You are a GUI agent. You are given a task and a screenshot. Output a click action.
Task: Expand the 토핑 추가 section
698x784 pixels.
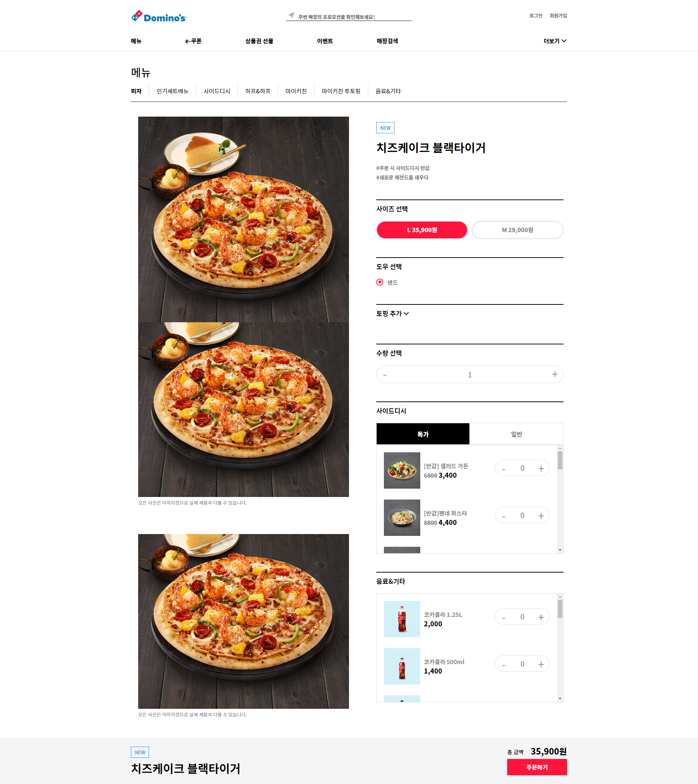pos(392,314)
